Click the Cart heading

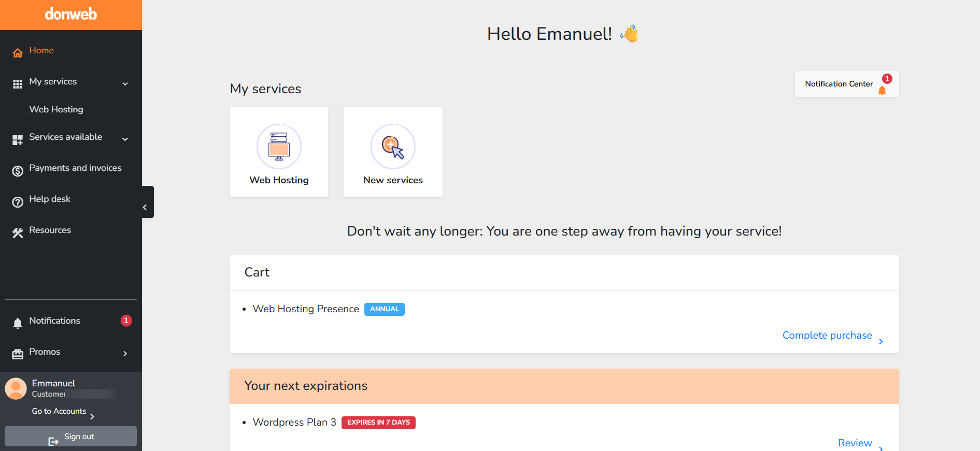click(257, 272)
